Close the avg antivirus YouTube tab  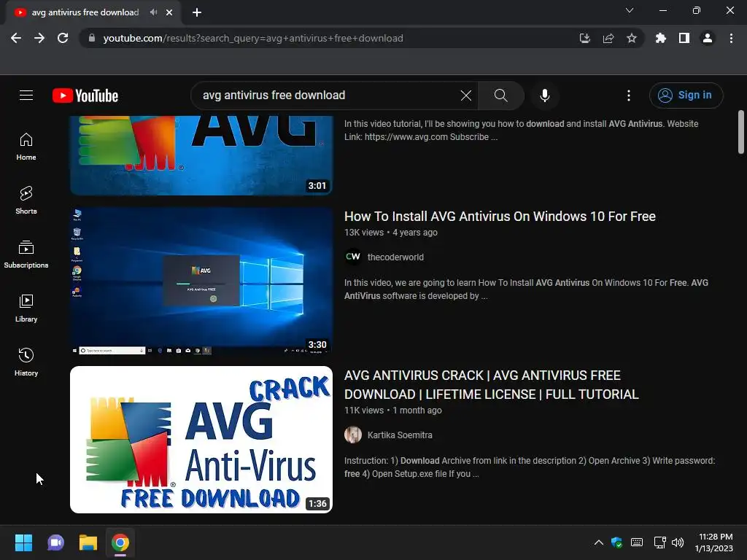coord(169,12)
